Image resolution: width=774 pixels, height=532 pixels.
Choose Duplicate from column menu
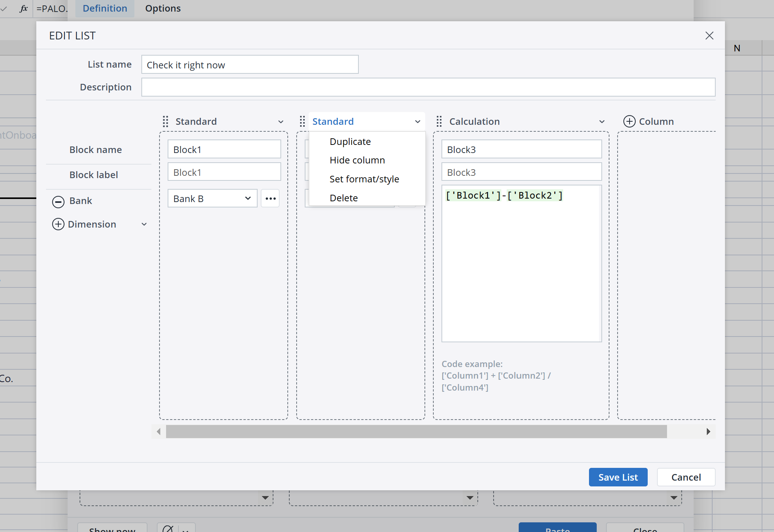350,142
